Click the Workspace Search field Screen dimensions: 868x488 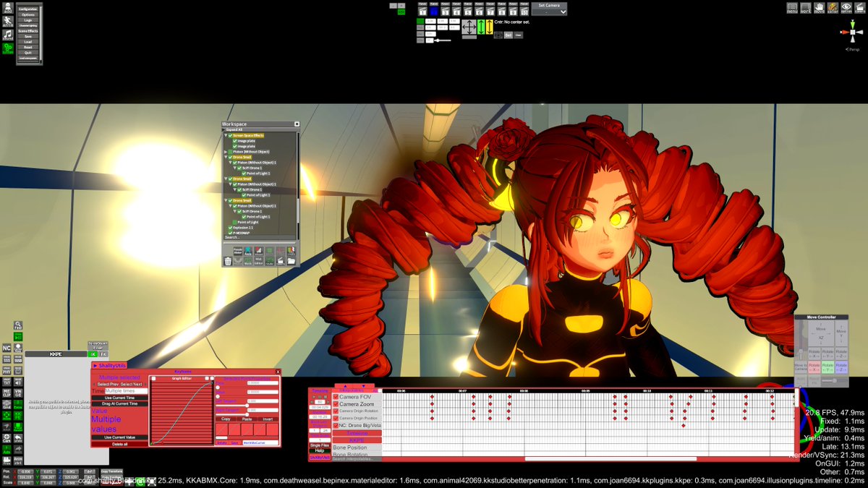click(258, 237)
